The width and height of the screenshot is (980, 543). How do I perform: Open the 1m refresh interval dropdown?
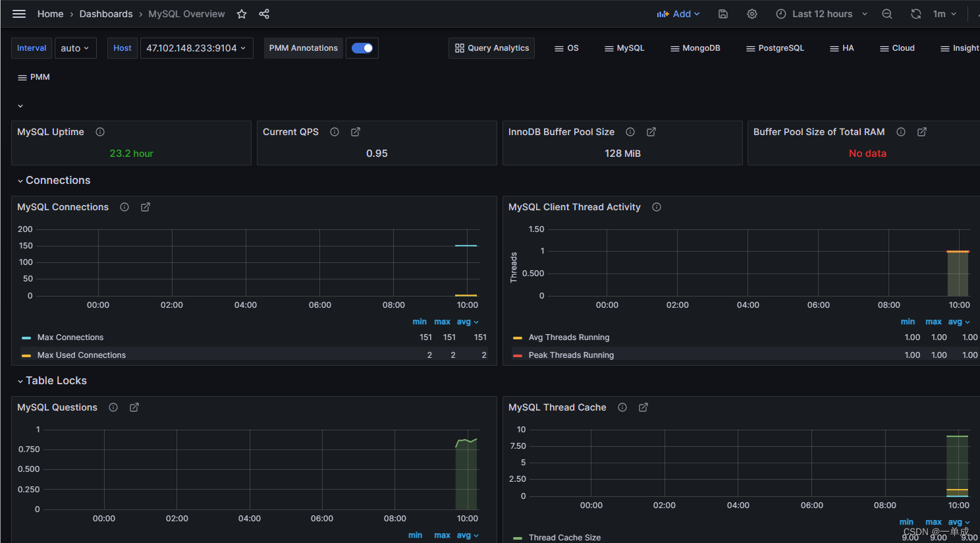coord(944,14)
